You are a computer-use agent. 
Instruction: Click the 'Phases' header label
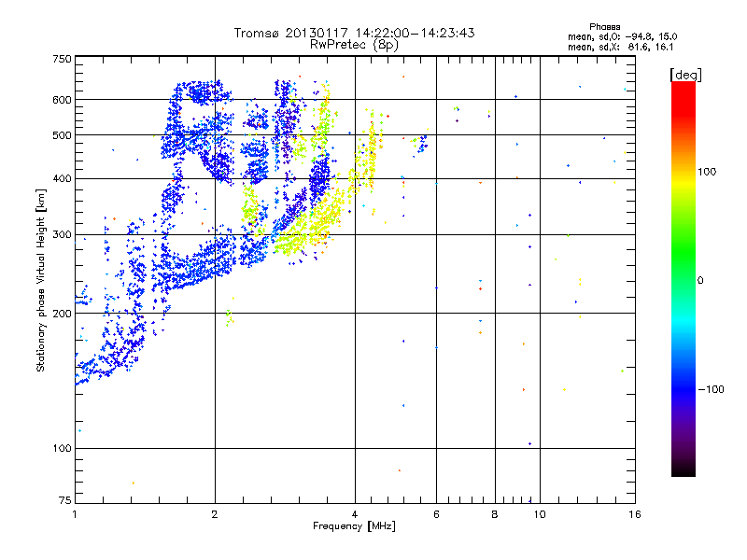[604, 27]
